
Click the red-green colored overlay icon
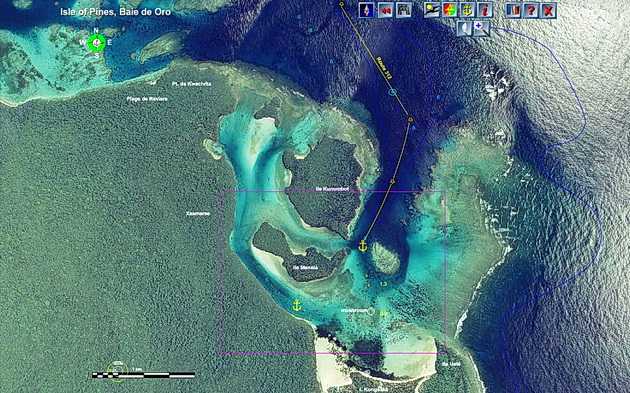[450, 10]
